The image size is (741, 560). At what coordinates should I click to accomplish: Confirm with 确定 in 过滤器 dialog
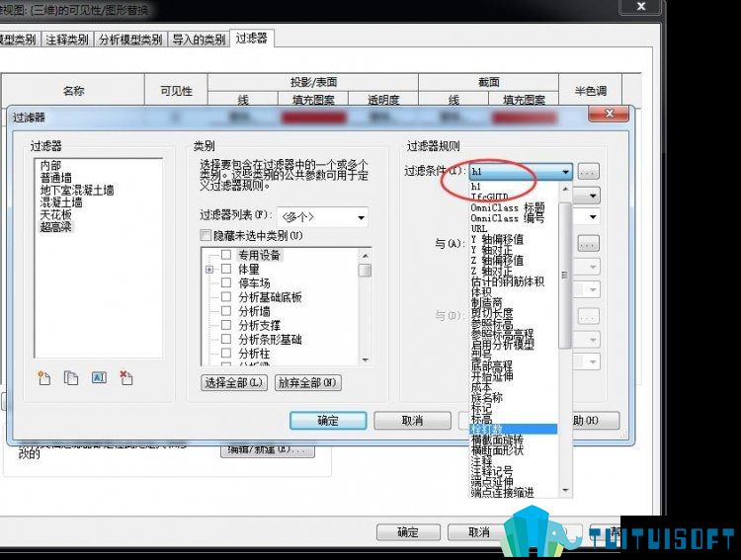tap(328, 420)
